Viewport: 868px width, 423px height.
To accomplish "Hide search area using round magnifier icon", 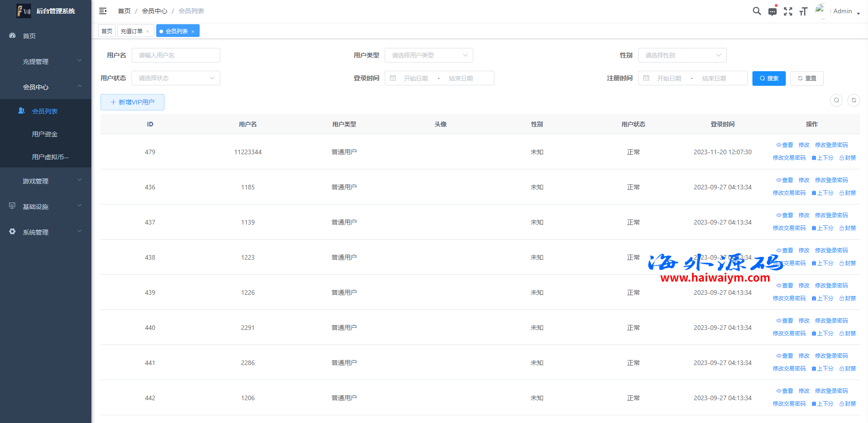I will [x=836, y=100].
